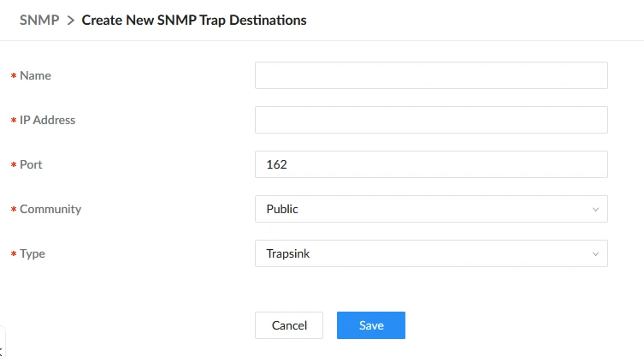Image resolution: width=644 pixels, height=357 pixels.
Task: Click the red required asterisk beside Name
Action: [14, 75]
